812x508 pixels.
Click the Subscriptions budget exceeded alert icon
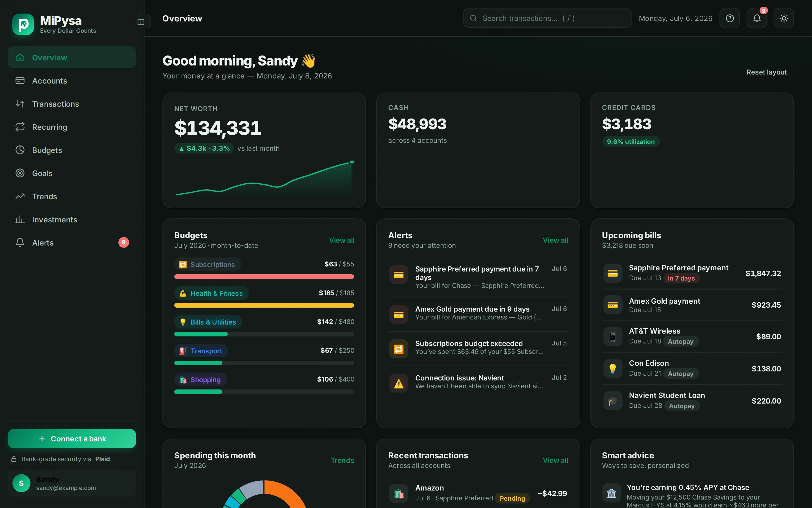399,349
